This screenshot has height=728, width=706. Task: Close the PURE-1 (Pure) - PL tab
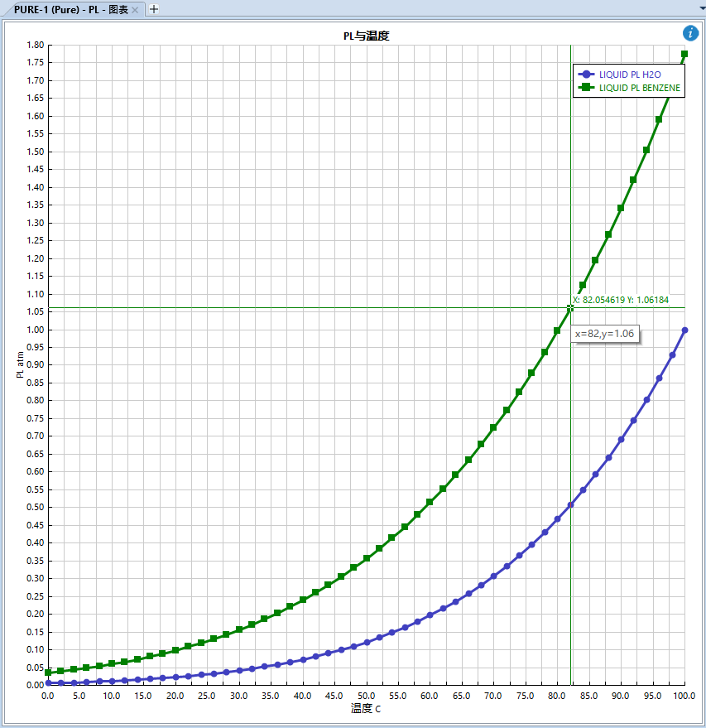point(136,9)
